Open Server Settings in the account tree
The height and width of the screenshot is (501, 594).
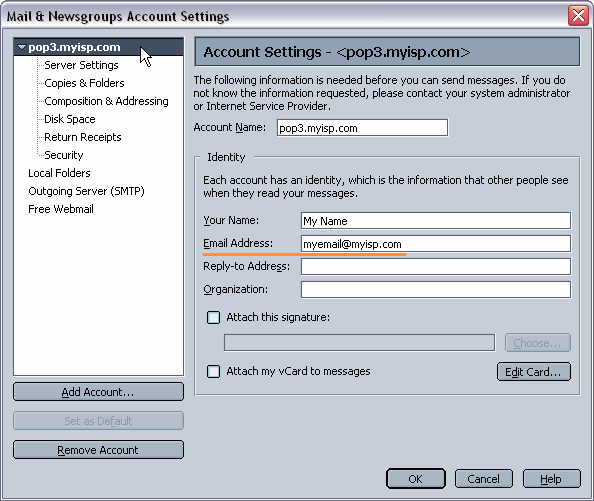click(81, 65)
